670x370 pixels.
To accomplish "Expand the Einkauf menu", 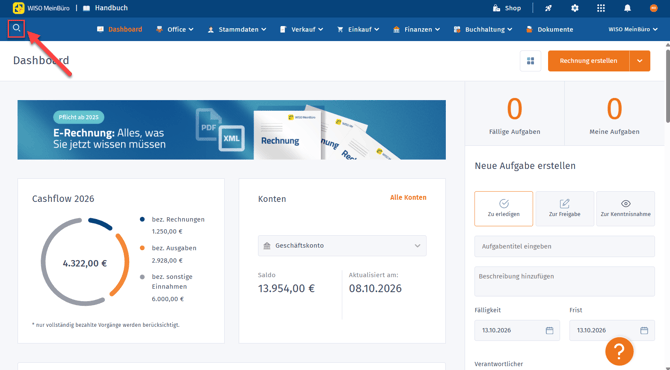I will 358,29.
